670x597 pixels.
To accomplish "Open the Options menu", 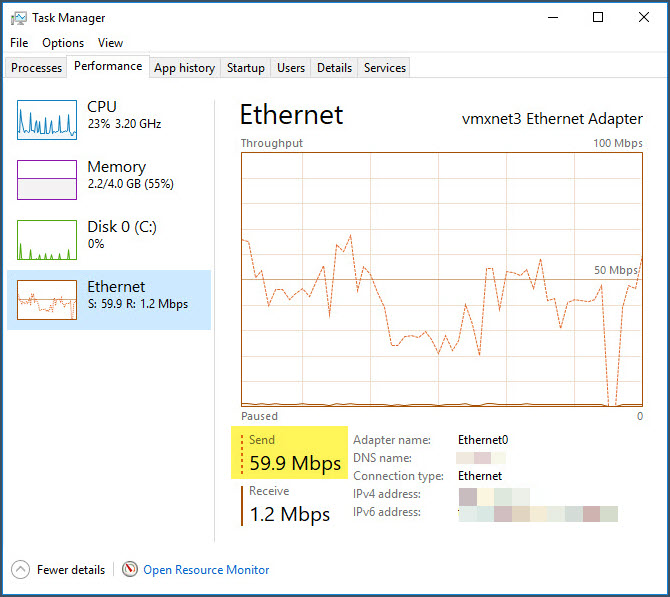I will click(63, 43).
